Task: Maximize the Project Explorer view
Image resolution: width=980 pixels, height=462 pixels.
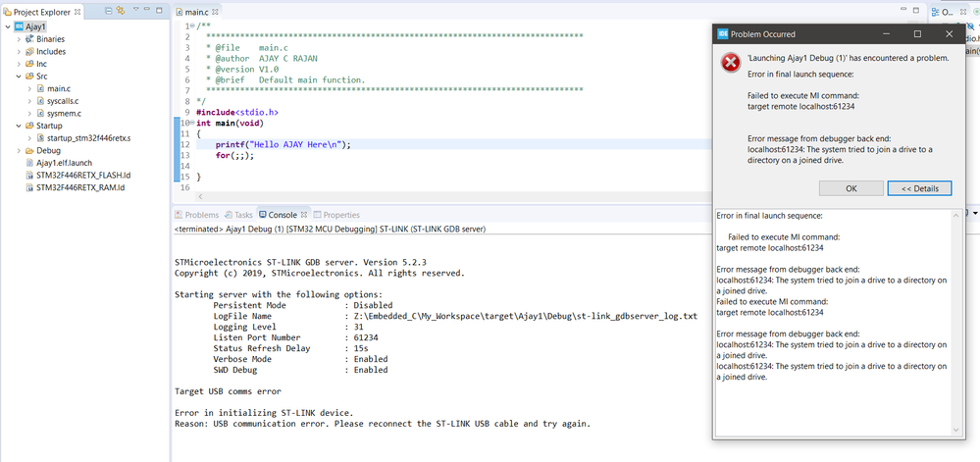Action: tap(159, 11)
